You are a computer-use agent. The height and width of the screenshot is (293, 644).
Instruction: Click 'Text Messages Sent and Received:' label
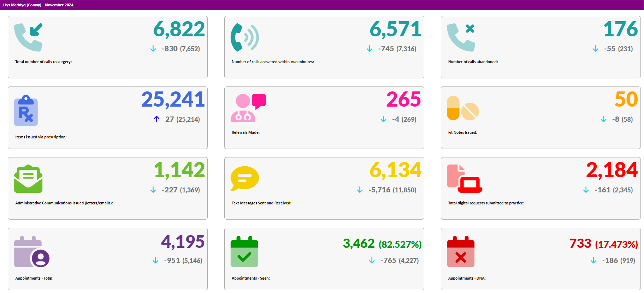[x=261, y=203]
